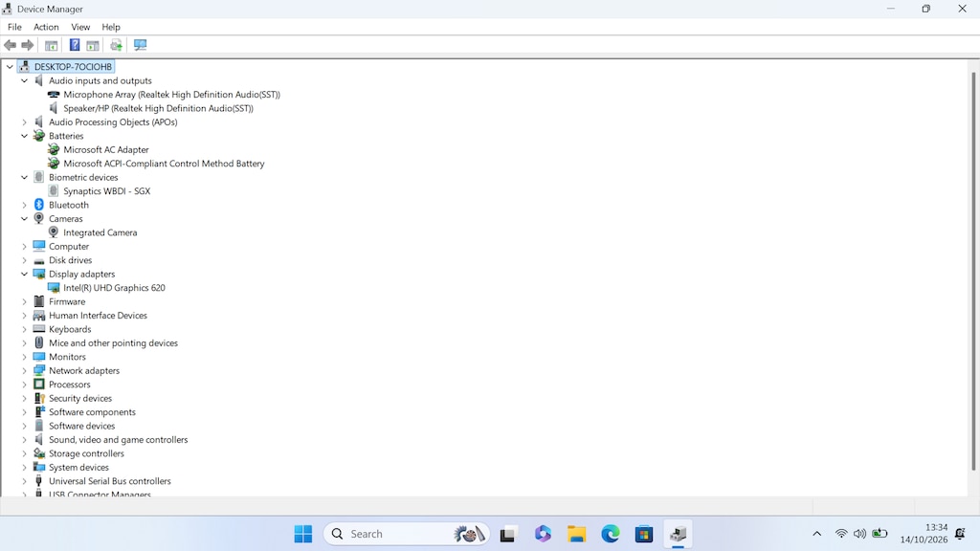Select the Software devices label

[82, 426]
